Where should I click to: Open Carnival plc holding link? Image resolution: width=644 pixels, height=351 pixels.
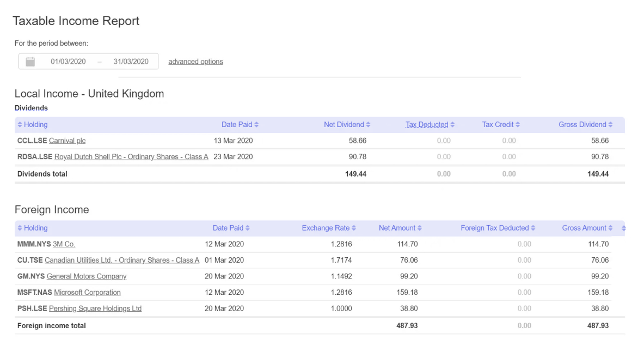pyautogui.click(x=68, y=141)
